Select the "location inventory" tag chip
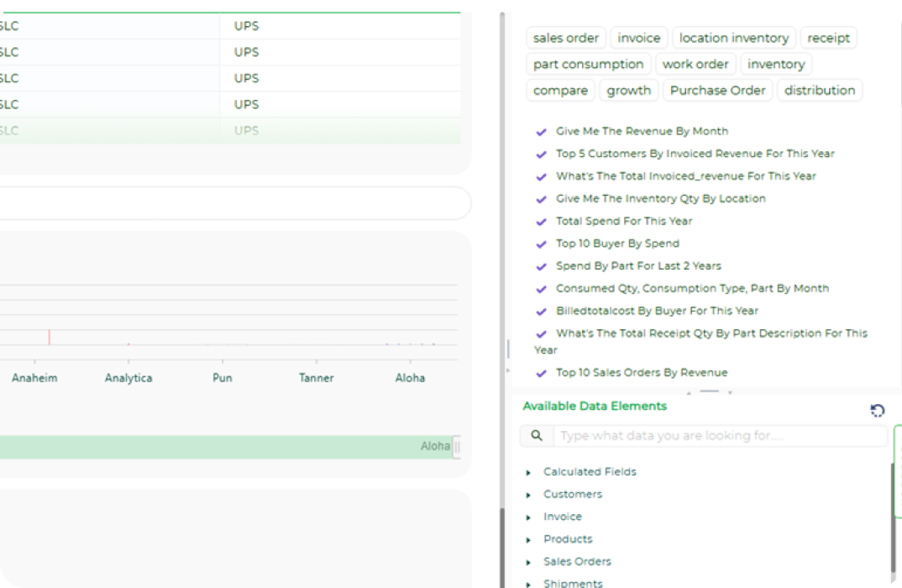Viewport: 902px width, 588px height. 733,38
